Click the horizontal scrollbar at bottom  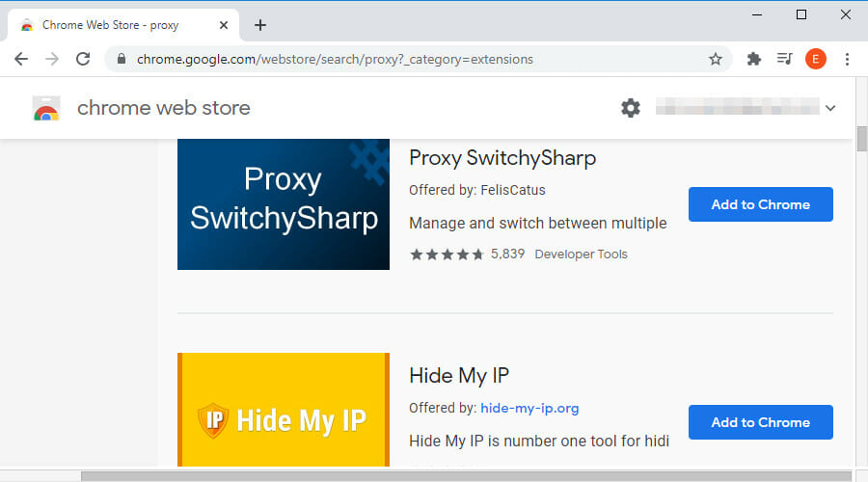466,476
